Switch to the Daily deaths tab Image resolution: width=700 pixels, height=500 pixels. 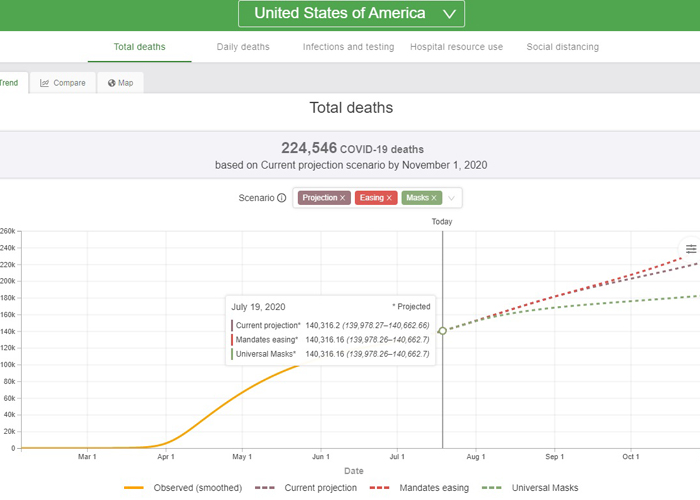243,47
